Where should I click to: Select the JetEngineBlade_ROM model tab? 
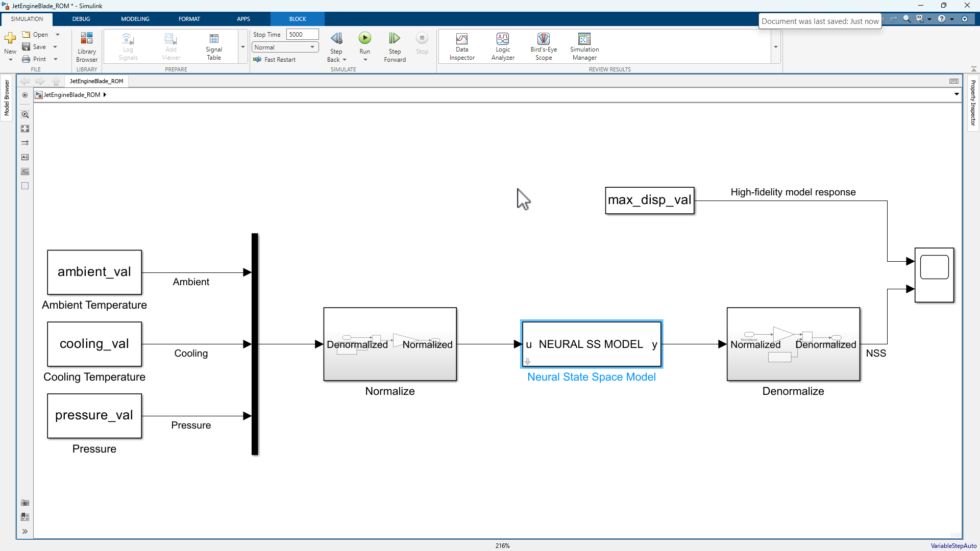[x=96, y=81]
